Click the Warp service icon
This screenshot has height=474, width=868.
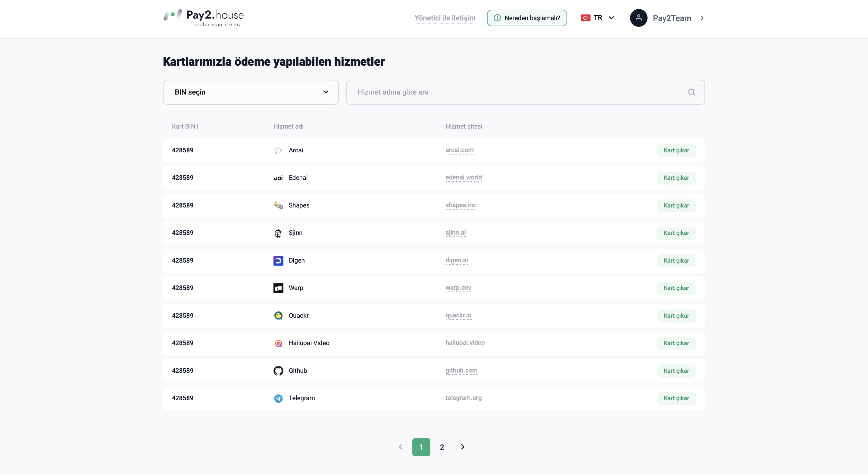pos(278,288)
